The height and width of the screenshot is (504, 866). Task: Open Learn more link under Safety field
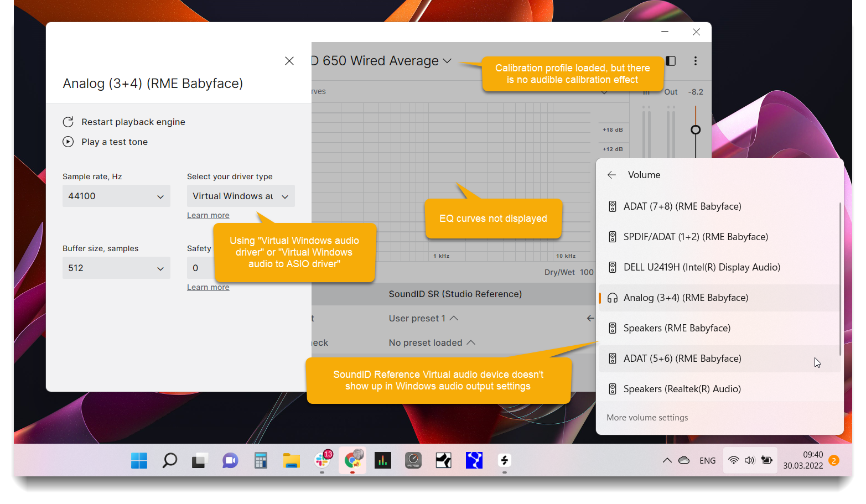point(208,287)
